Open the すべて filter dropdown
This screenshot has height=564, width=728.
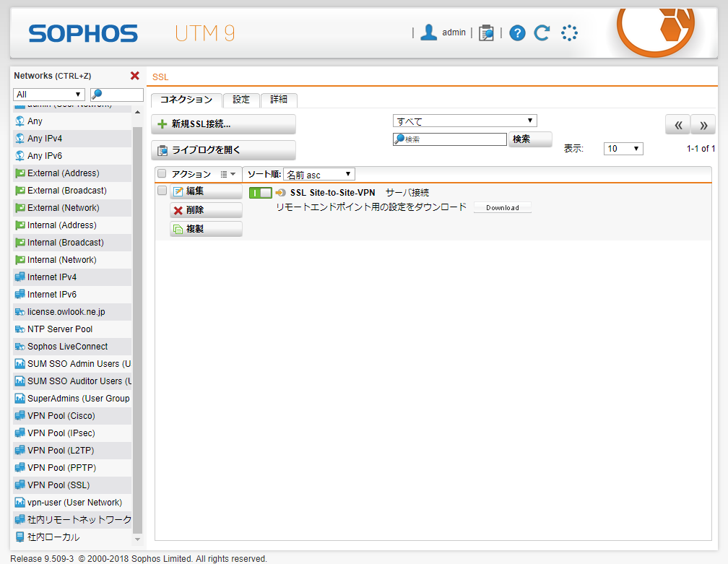tap(464, 121)
